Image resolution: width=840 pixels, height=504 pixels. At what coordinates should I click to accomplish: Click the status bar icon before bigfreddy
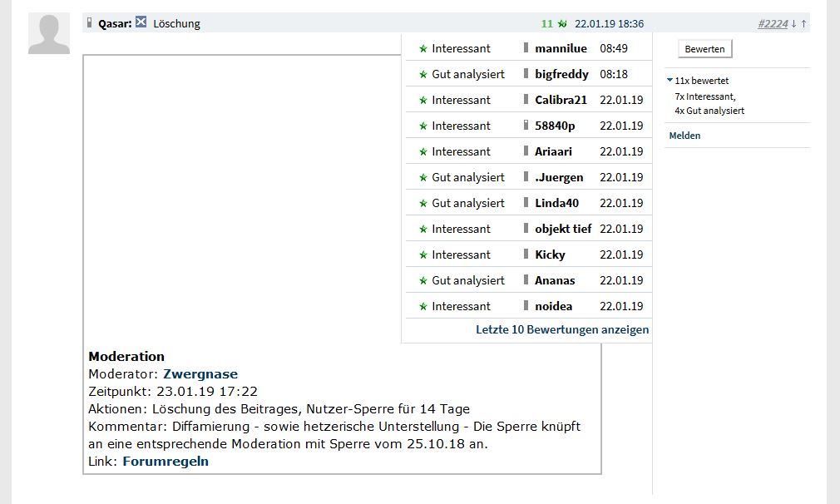click(526, 74)
